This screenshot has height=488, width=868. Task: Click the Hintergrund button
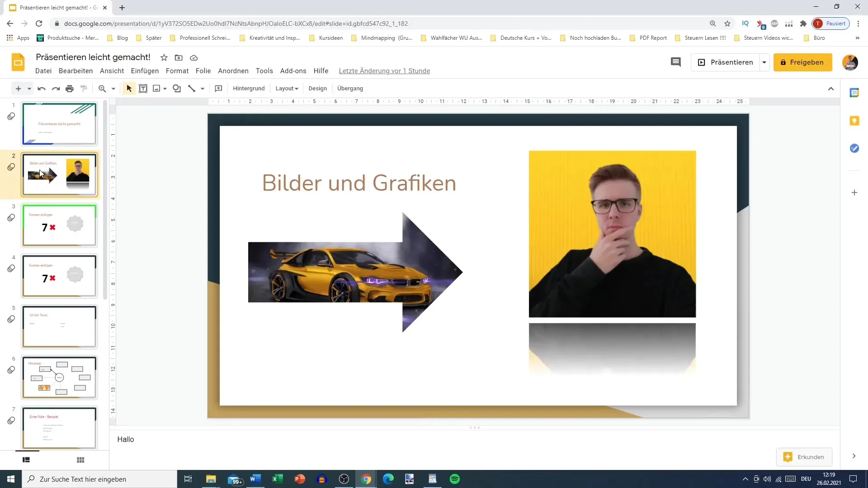(249, 89)
